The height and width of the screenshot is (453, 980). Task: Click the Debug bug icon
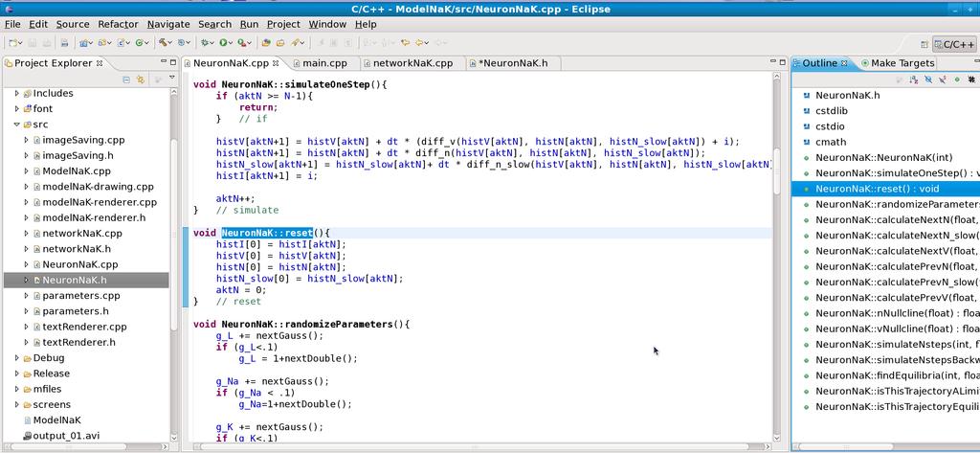click(205, 42)
